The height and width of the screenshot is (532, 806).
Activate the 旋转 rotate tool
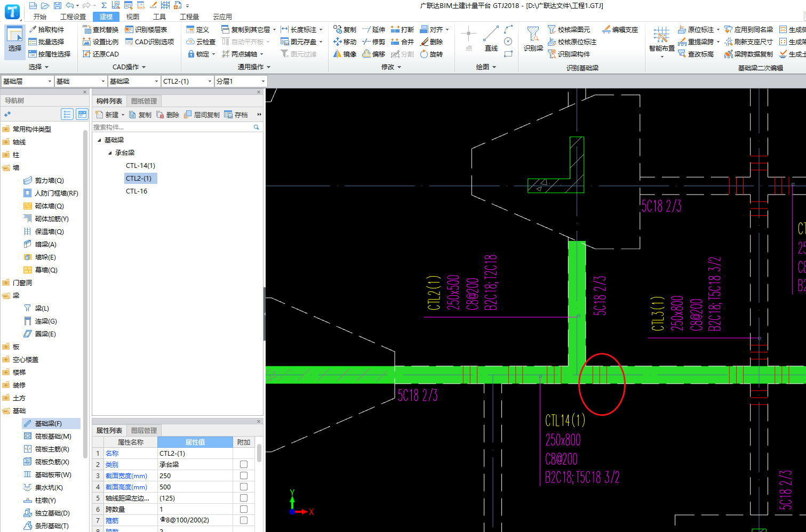pos(432,54)
